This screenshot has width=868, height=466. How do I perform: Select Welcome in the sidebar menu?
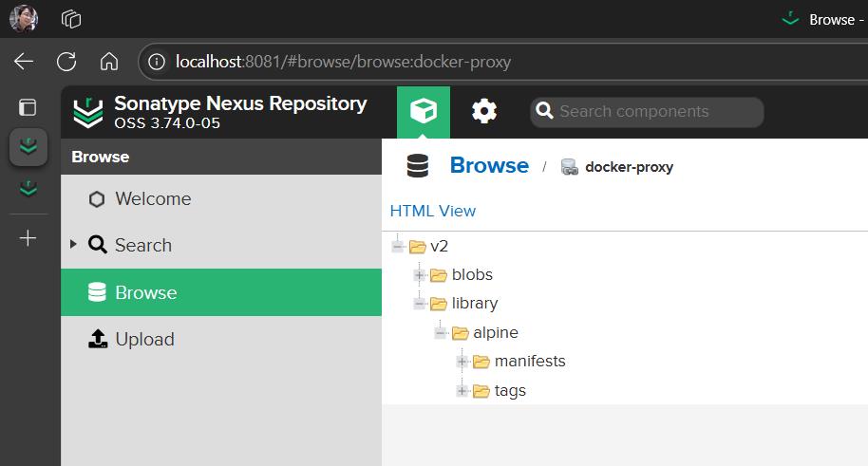pyautogui.click(x=152, y=199)
